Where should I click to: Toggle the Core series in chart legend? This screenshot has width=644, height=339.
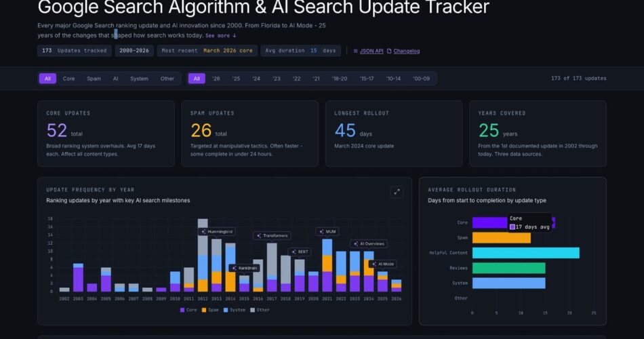(x=188, y=310)
